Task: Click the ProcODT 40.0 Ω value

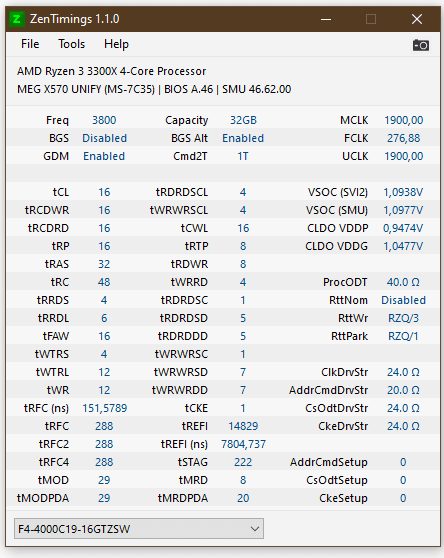Action: click(403, 282)
